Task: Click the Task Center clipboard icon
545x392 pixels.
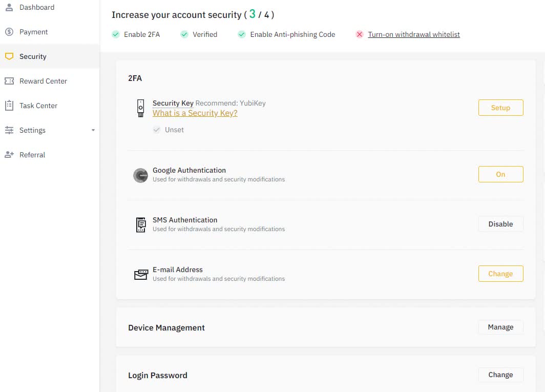Action: [x=9, y=106]
